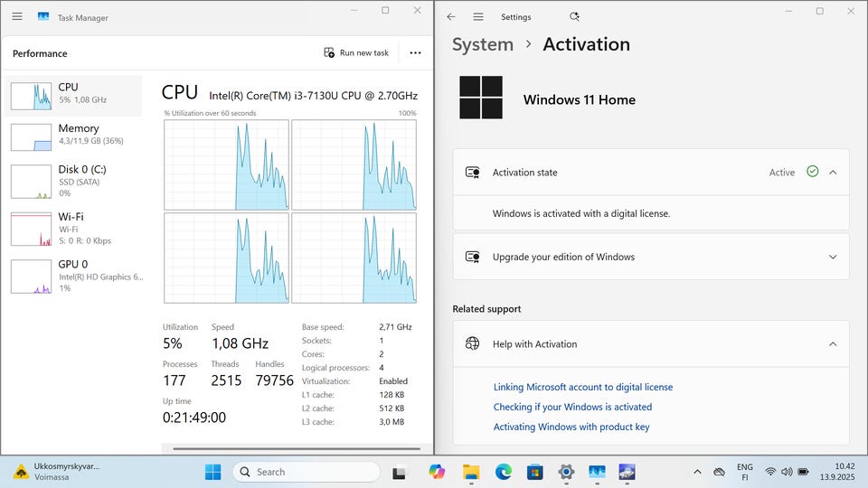868x488 pixels.
Task: Select CPU in performance sidebar
Action: tap(73, 96)
